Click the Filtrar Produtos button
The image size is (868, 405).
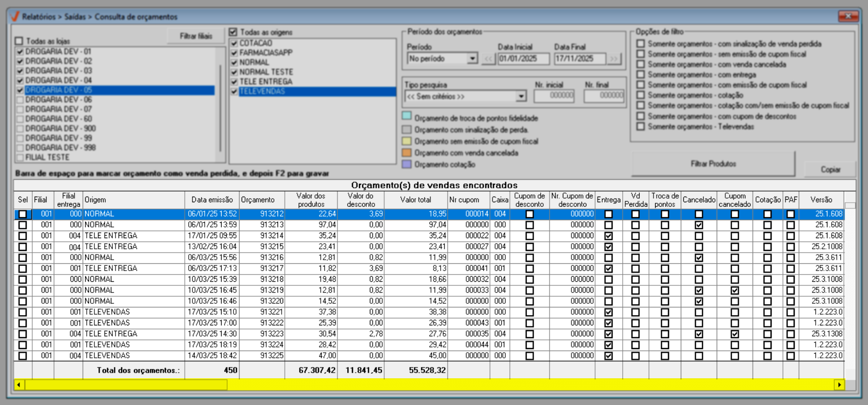(x=713, y=164)
